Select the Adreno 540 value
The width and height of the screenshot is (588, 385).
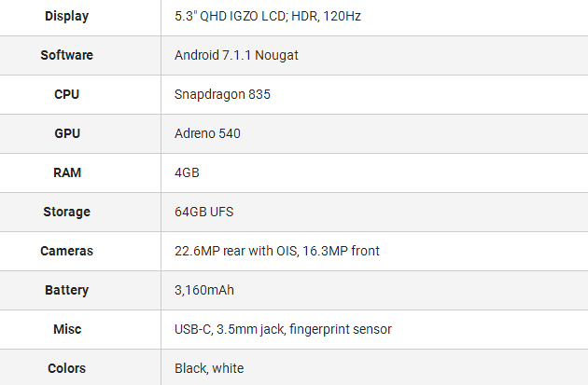[207, 133]
